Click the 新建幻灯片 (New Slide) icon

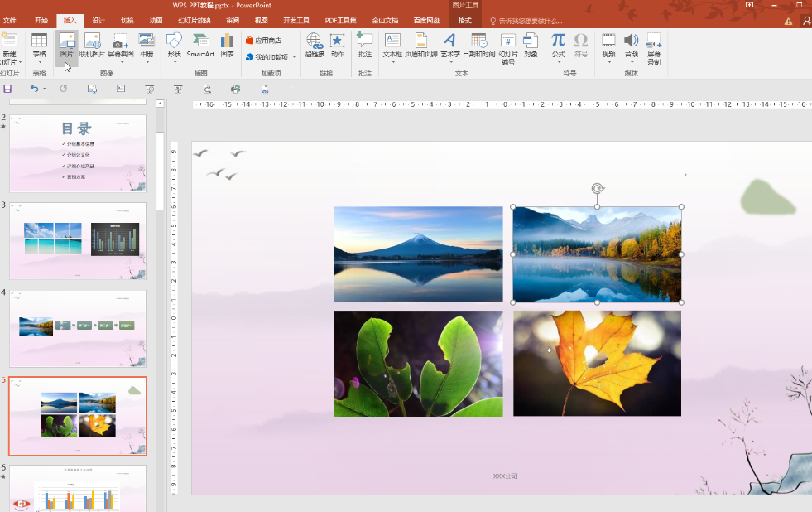coord(9,40)
